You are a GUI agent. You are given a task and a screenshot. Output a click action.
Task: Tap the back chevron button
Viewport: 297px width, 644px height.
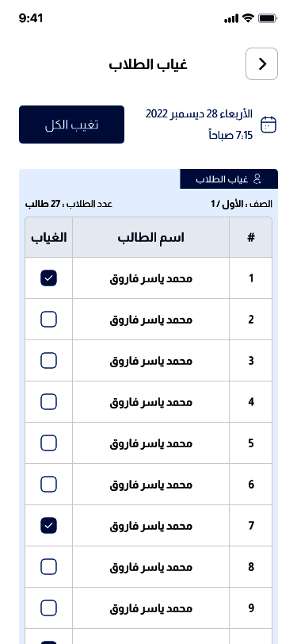pos(261,63)
